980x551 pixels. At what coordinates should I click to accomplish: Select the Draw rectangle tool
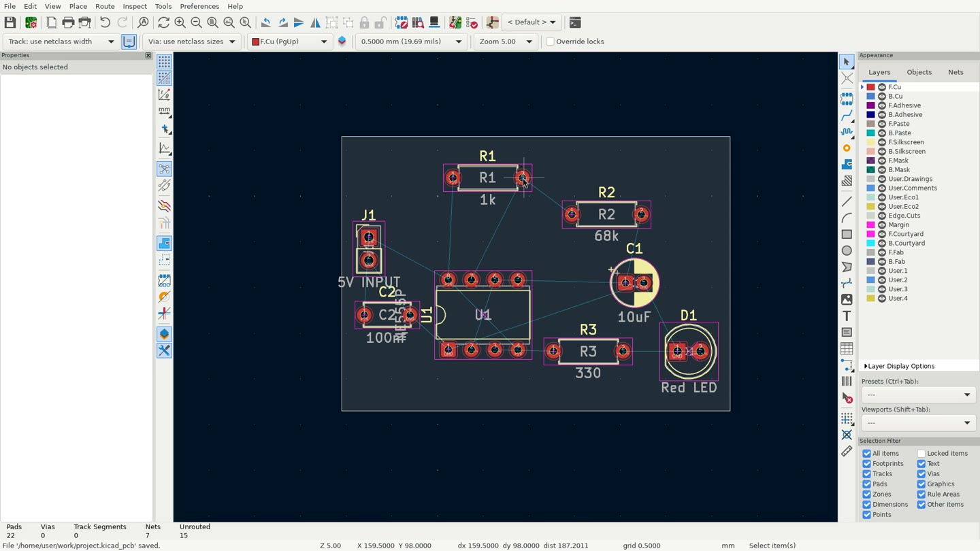(x=847, y=234)
